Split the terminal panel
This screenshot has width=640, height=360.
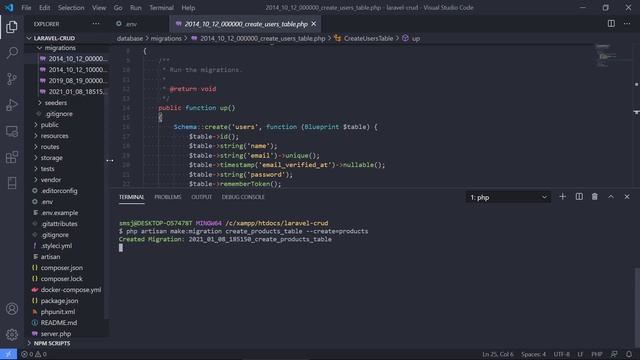579,197
